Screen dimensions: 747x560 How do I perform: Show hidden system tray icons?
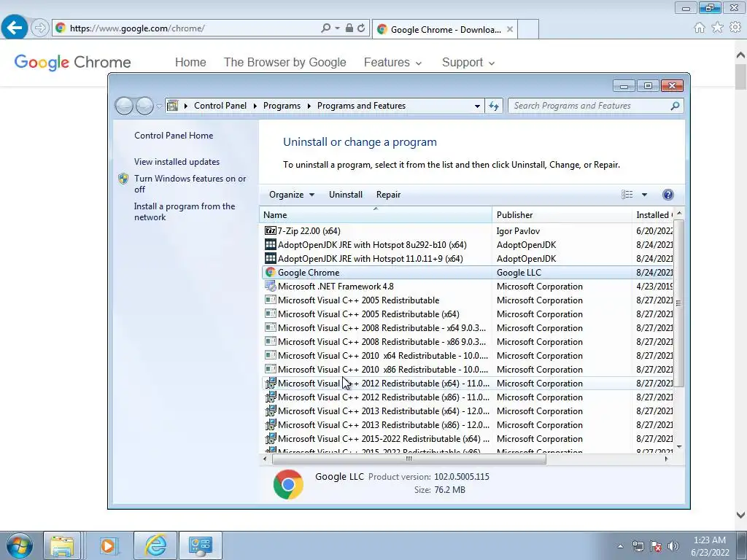(x=620, y=546)
